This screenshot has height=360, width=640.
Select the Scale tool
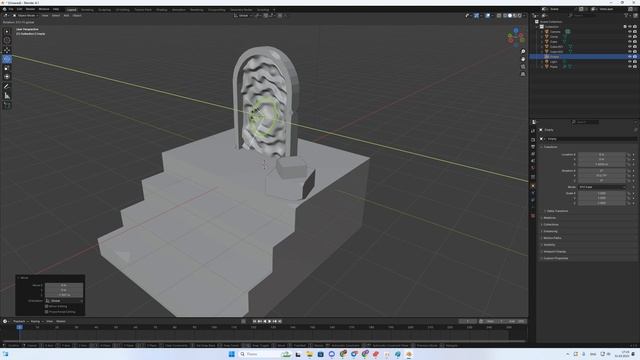(x=7, y=68)
